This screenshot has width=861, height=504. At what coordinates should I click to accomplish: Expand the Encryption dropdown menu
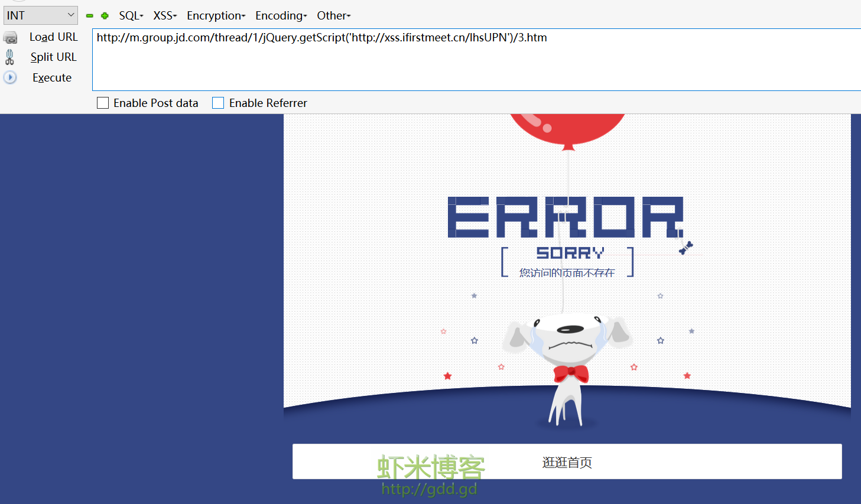point(216,16)
